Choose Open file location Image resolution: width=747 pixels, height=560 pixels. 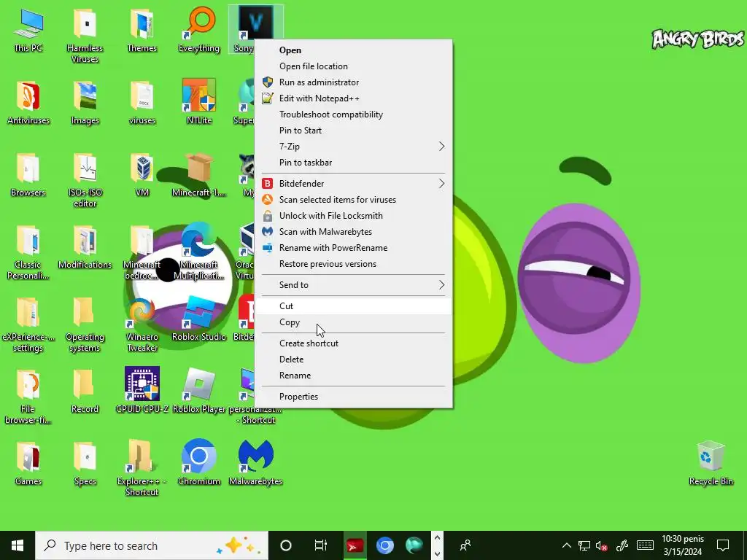(354, 66)
